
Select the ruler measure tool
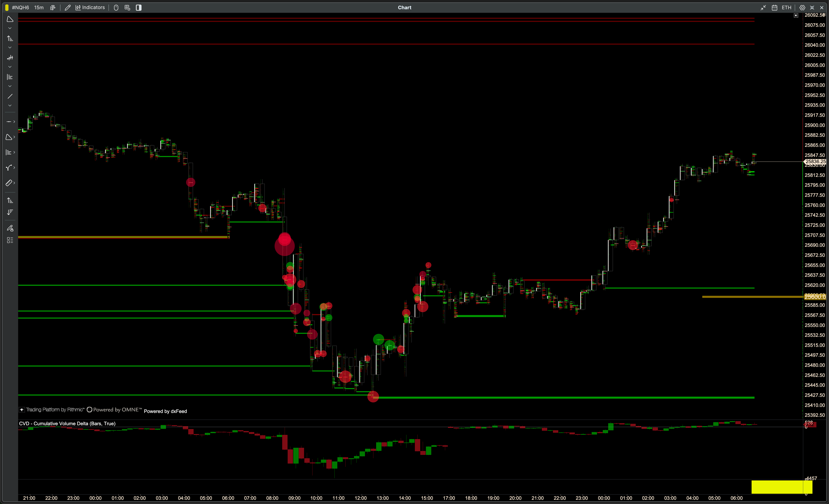click(x=9, y=183)
